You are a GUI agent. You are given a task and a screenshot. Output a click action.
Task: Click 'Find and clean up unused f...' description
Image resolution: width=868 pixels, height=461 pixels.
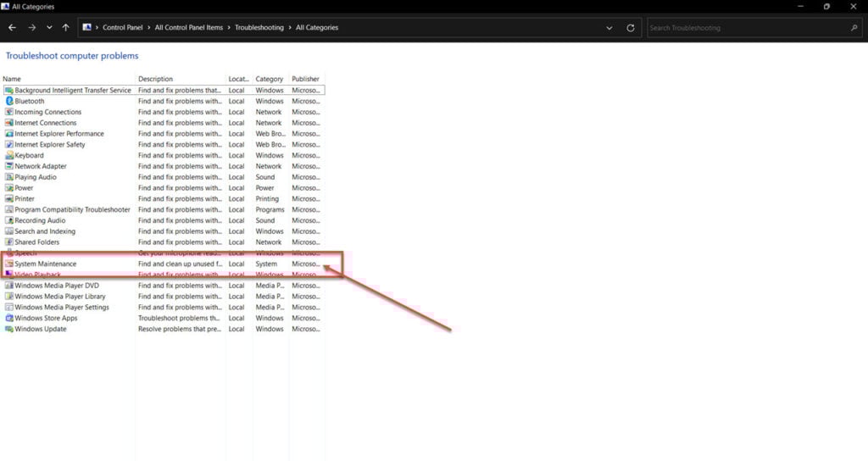[180, 264]
